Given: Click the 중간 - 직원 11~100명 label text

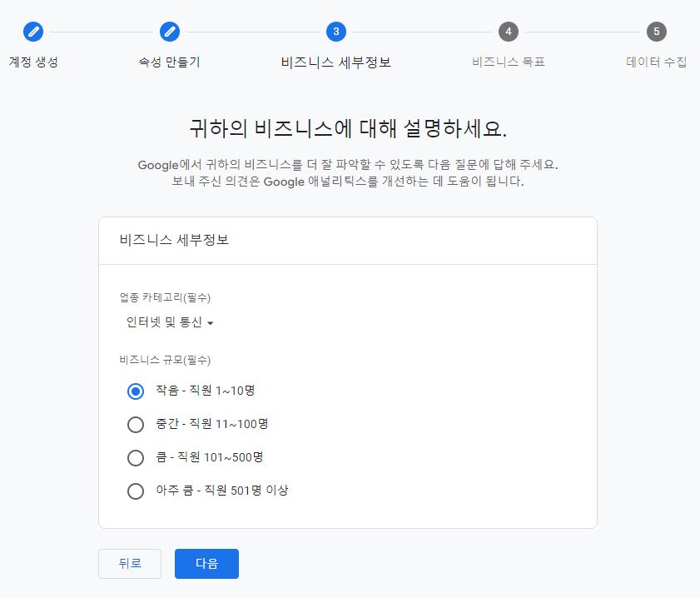Looking at the screenshot, I should point(212,424).
